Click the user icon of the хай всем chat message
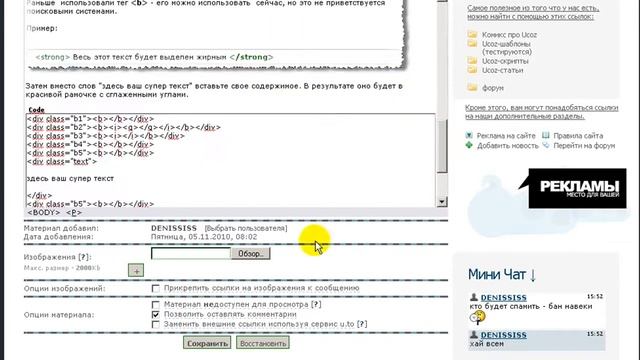 (x=473, y=335)
